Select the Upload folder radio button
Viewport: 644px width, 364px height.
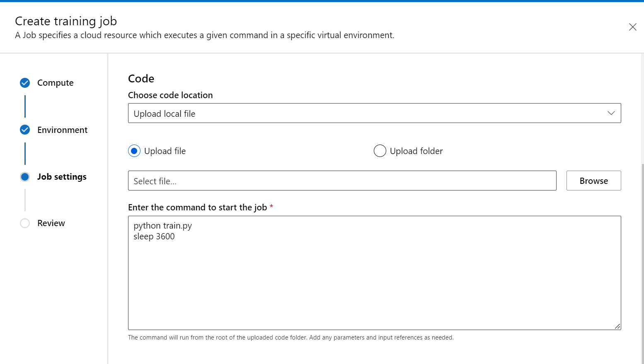click(380, 151)
